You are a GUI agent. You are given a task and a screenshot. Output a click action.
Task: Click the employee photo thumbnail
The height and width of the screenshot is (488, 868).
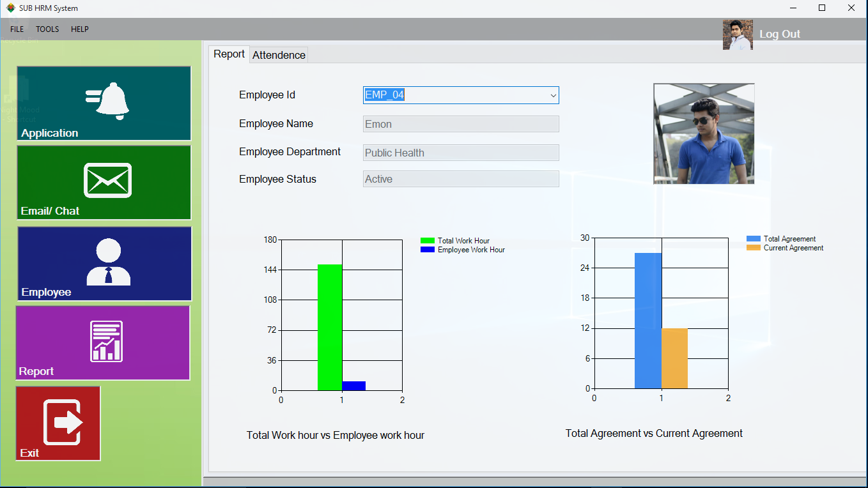[x=703, y=133]
